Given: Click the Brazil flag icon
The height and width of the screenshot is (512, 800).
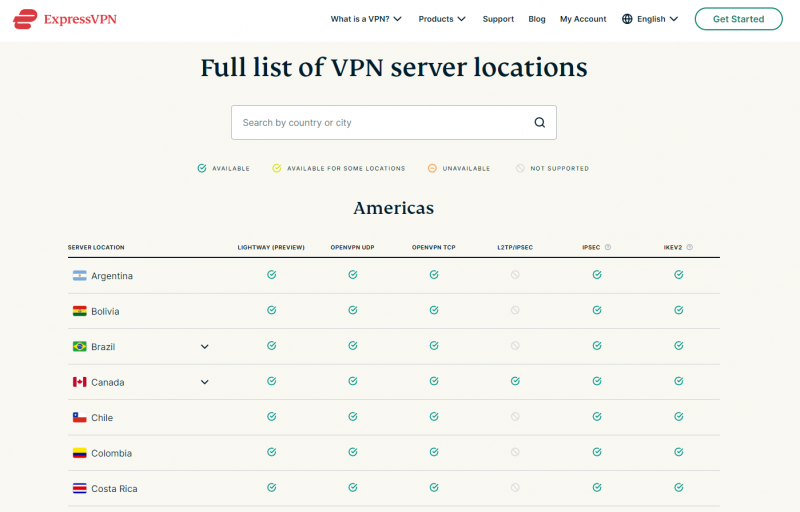Looking at the screenshot, I should pos(80,347).
